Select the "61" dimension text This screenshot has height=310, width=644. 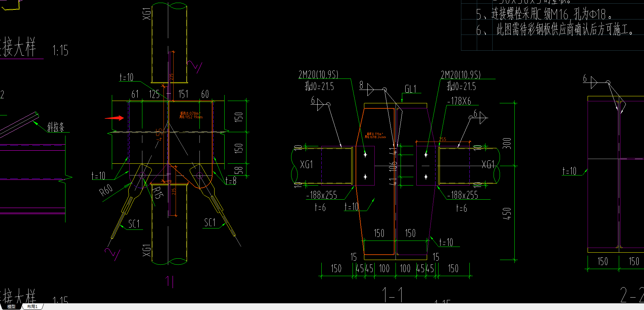click(x=135, y=94)
